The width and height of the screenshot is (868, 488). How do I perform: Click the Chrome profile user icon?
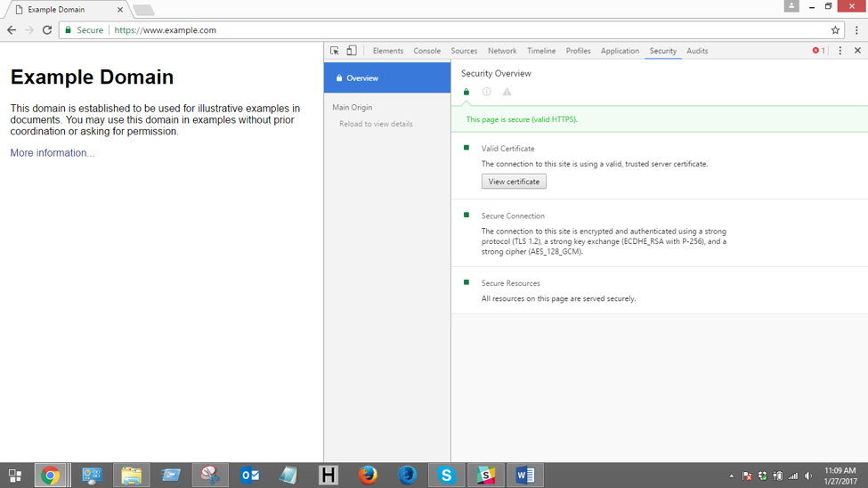(791, 6)
